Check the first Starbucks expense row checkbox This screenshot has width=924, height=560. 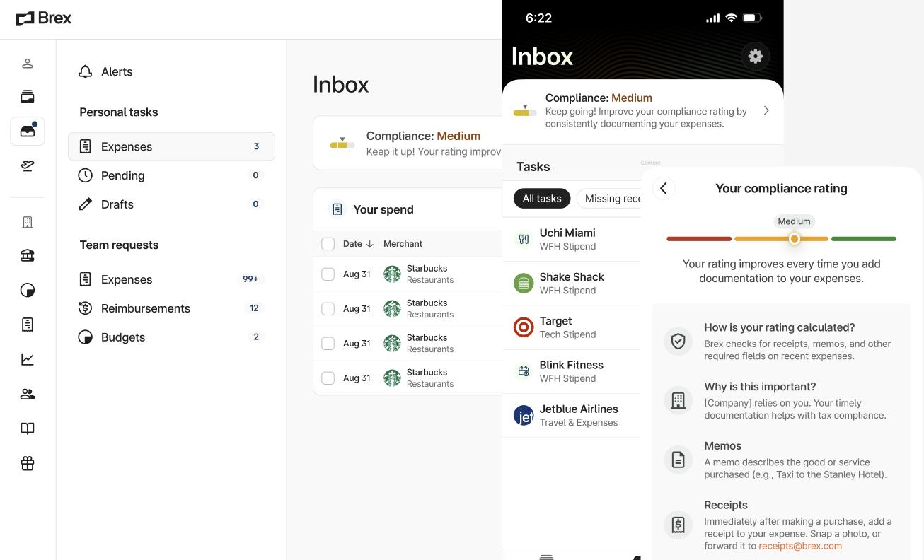pos(328,274)
